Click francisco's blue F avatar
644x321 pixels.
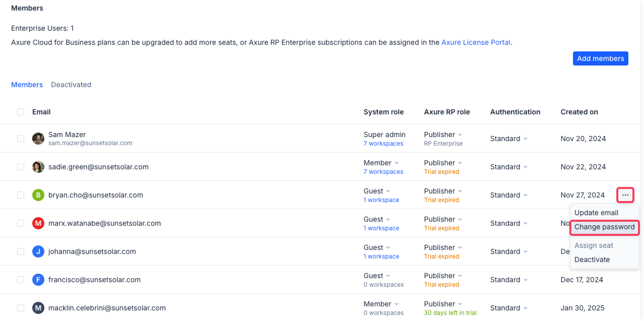pos(38,280)
